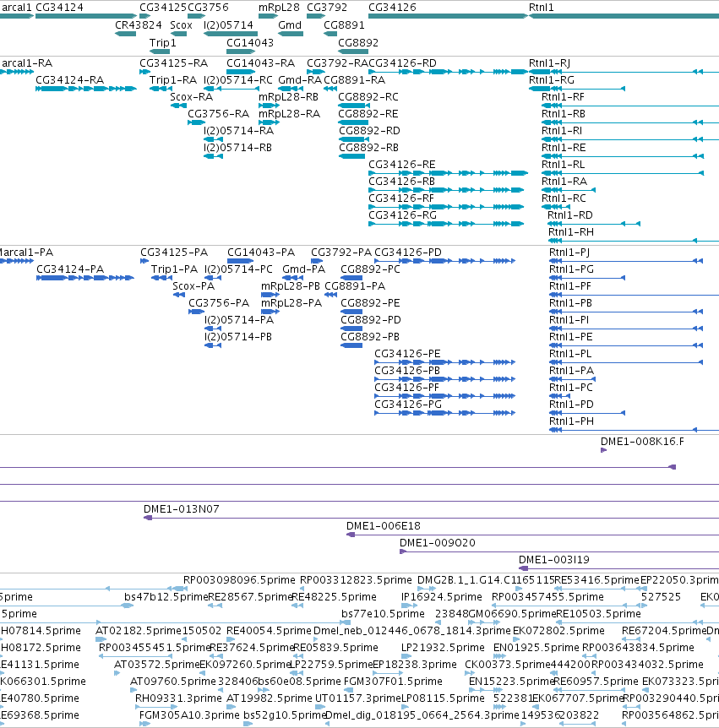Select the CR43824 gene label

(x=139, y=25)
